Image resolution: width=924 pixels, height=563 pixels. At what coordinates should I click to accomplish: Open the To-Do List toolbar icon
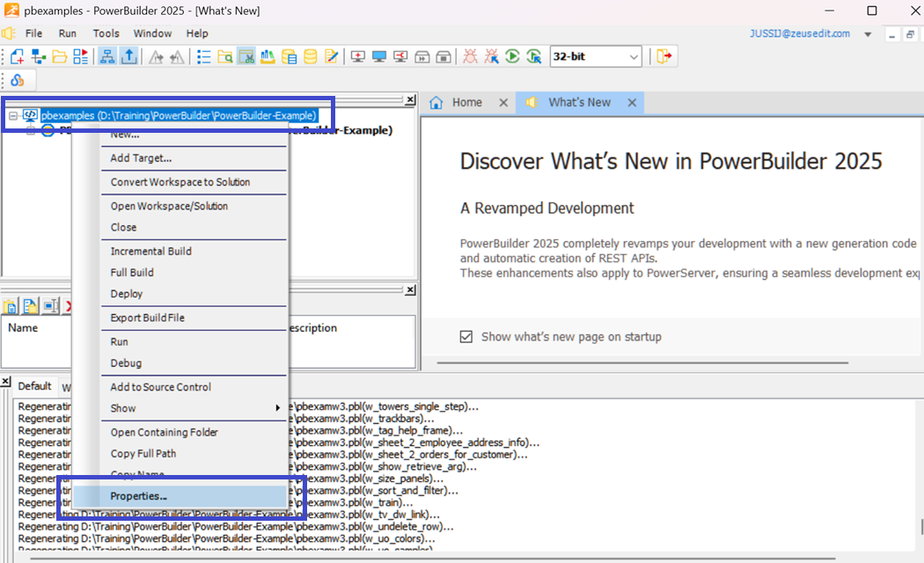coord(203,56)
